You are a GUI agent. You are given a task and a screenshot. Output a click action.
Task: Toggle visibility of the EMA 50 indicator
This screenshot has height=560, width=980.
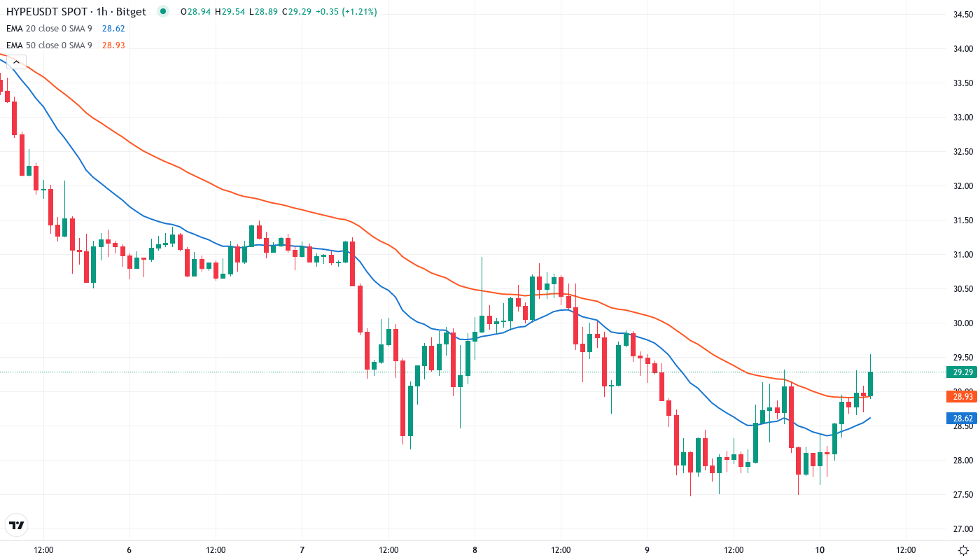point(49,45)
